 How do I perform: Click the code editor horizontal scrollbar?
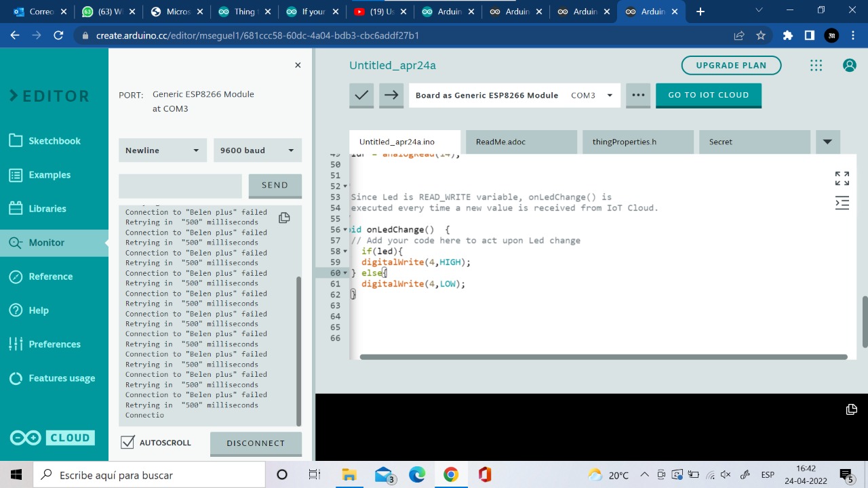tap(604, 357)
